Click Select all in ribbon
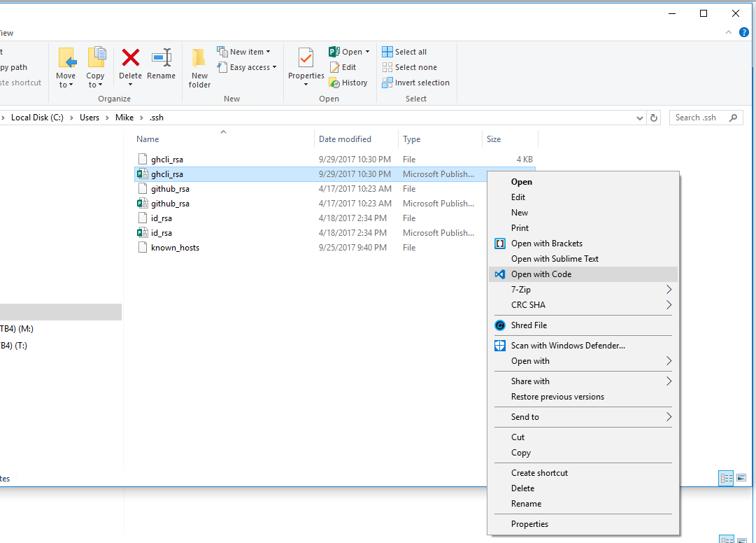 (x=404, y=52)
